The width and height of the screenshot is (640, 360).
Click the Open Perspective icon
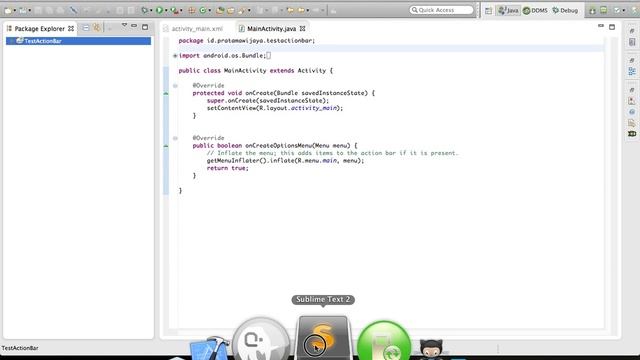point(489,11)
